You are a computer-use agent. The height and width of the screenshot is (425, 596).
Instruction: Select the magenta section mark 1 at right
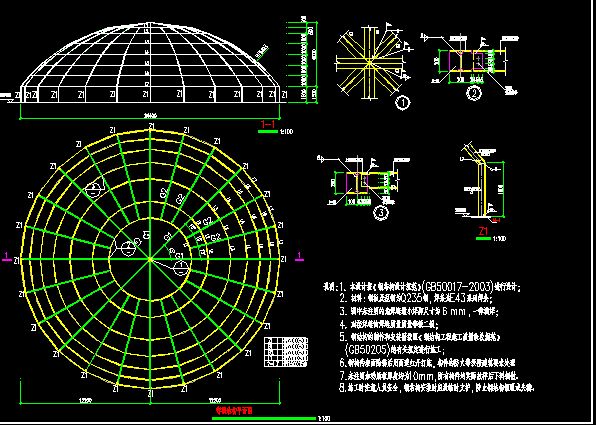[300, 257]
